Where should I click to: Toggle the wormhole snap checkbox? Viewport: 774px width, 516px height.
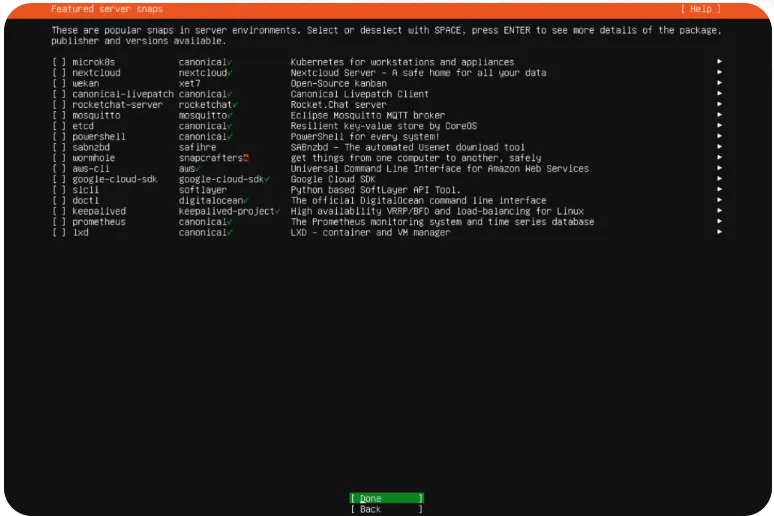tap(59, 158)
